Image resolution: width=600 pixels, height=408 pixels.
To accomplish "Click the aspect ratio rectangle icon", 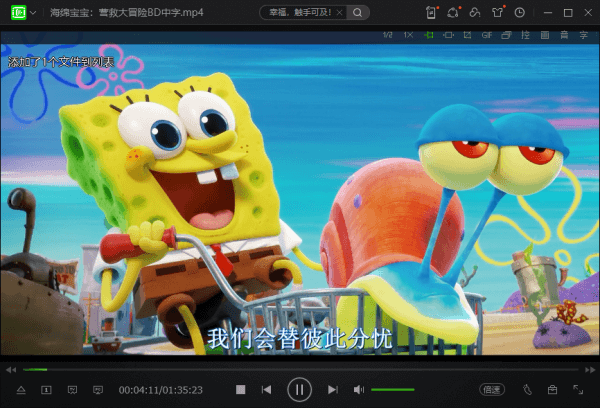I will pos(448,35).
